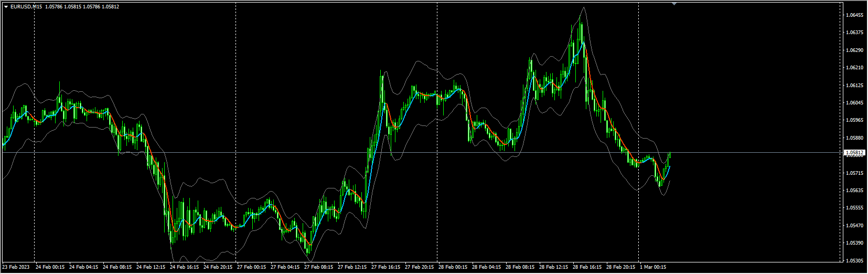Click the 27 Feb 16:15 time label
This screenshot has width=868, height=274.
point(386,267)
